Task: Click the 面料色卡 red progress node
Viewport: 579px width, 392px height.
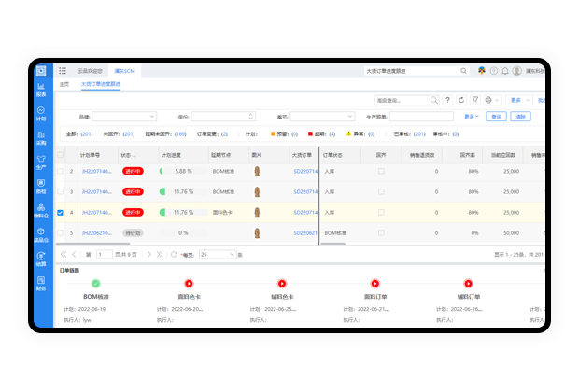Action: 189,283
